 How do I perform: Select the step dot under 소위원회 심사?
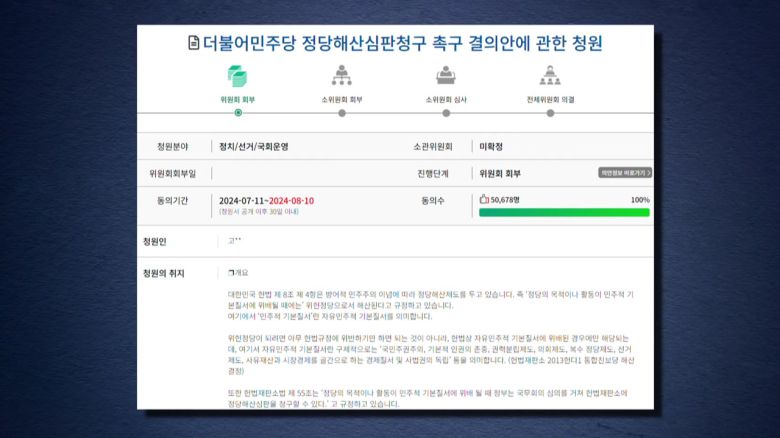tap(446, 113)
